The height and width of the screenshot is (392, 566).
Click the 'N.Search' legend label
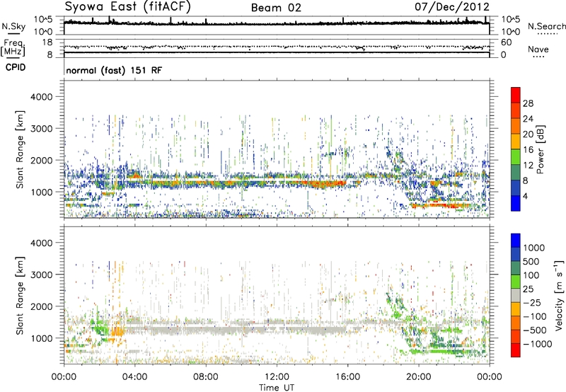tap(547, 26)
